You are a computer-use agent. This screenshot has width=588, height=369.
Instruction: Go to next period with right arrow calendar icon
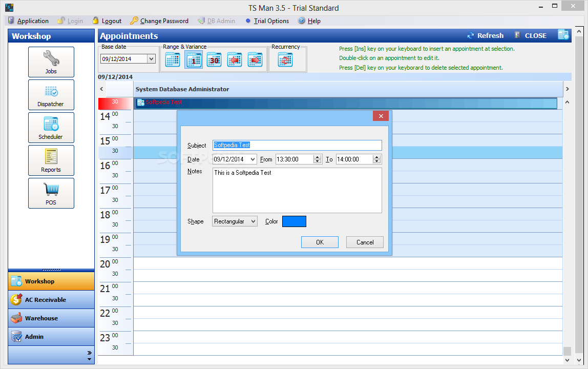click(255, 59)
